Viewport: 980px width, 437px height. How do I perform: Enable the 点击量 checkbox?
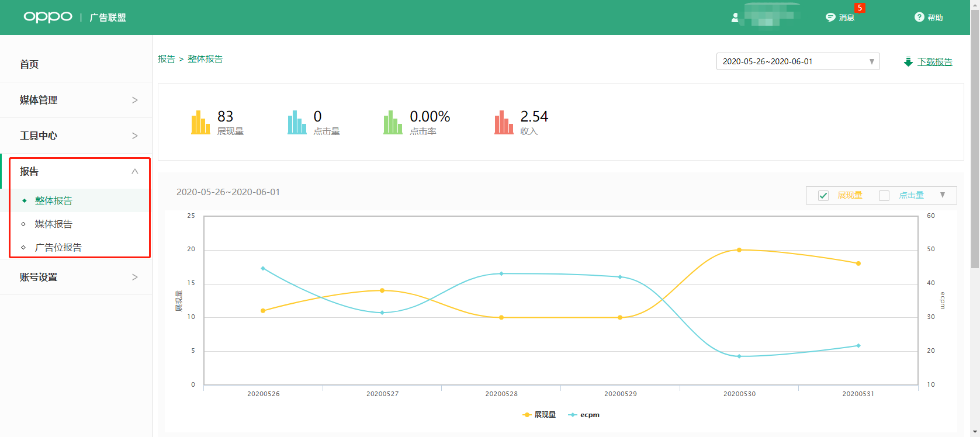tap(884, 196)
